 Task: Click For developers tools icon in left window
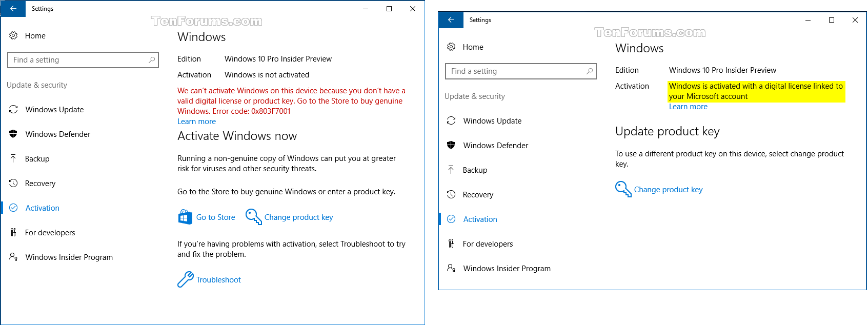[13, 232]
